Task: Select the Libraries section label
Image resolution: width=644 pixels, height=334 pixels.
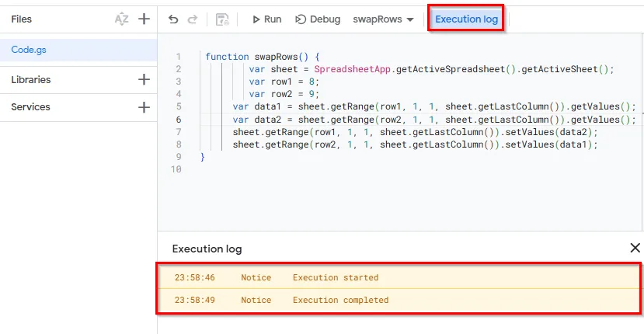Action: 31,80
